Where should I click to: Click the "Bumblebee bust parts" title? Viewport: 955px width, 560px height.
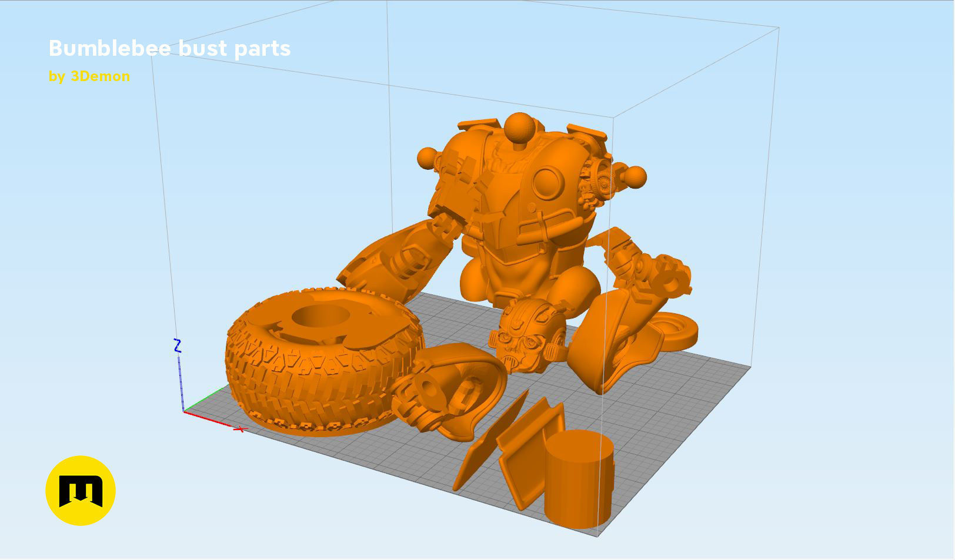[x=169, y=48]
